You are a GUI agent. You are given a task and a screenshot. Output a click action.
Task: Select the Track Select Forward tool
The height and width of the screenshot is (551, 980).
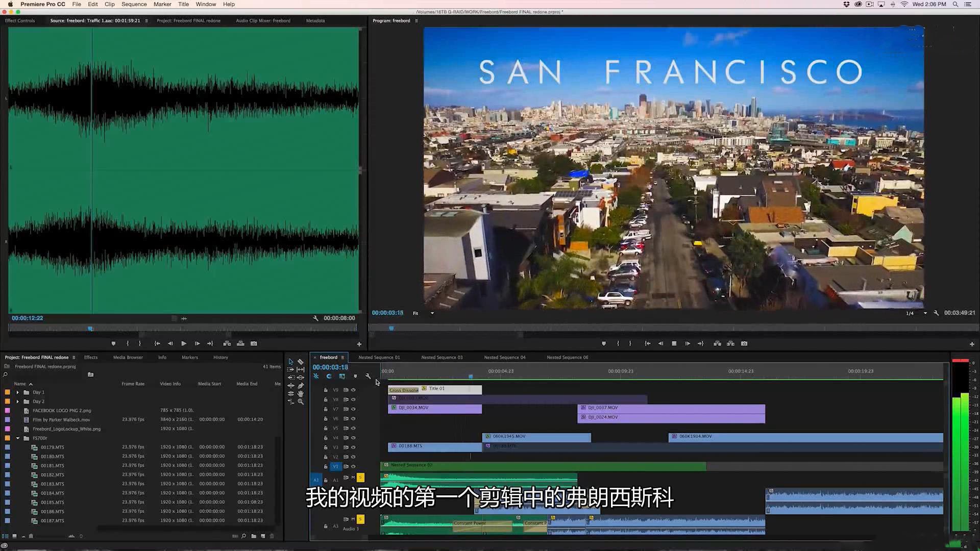(x=291, y=369)
